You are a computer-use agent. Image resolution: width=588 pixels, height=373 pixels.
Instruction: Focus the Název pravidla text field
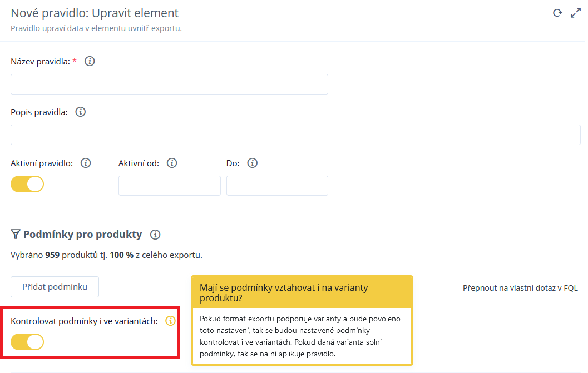click(x=170, y=84)
